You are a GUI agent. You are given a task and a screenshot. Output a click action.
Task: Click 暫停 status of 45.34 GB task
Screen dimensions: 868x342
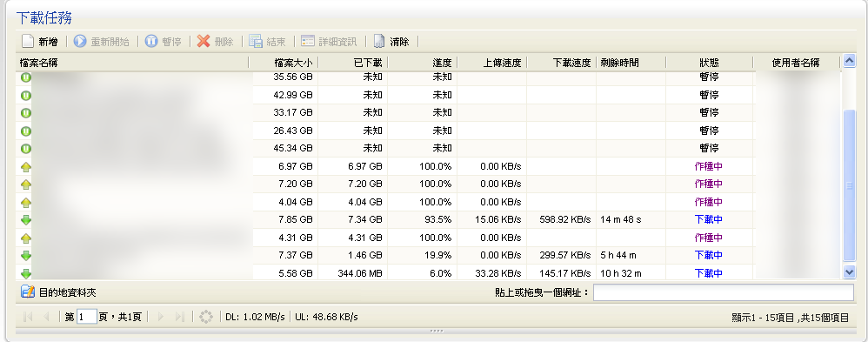click(x=709, y=149)
